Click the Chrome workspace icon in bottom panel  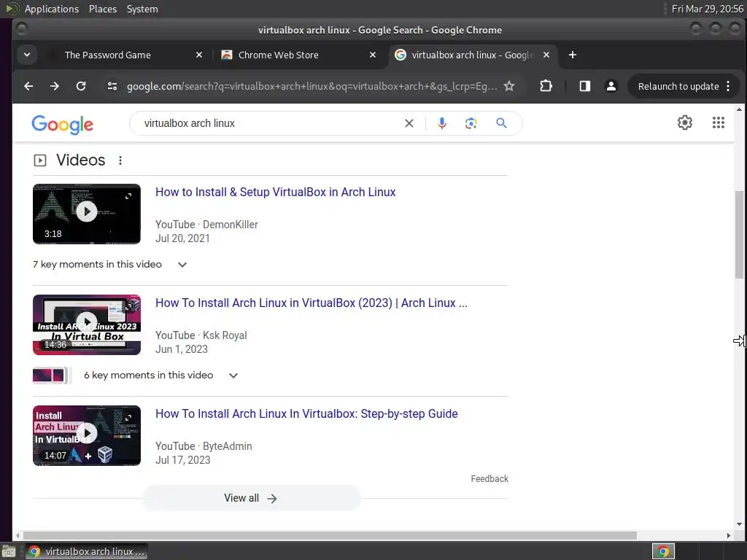[663, 551]
